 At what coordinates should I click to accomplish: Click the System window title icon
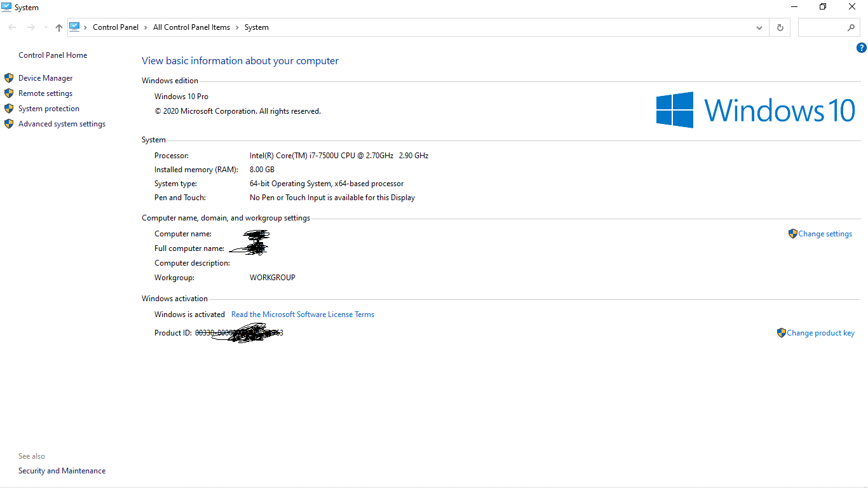click(6, 7)
